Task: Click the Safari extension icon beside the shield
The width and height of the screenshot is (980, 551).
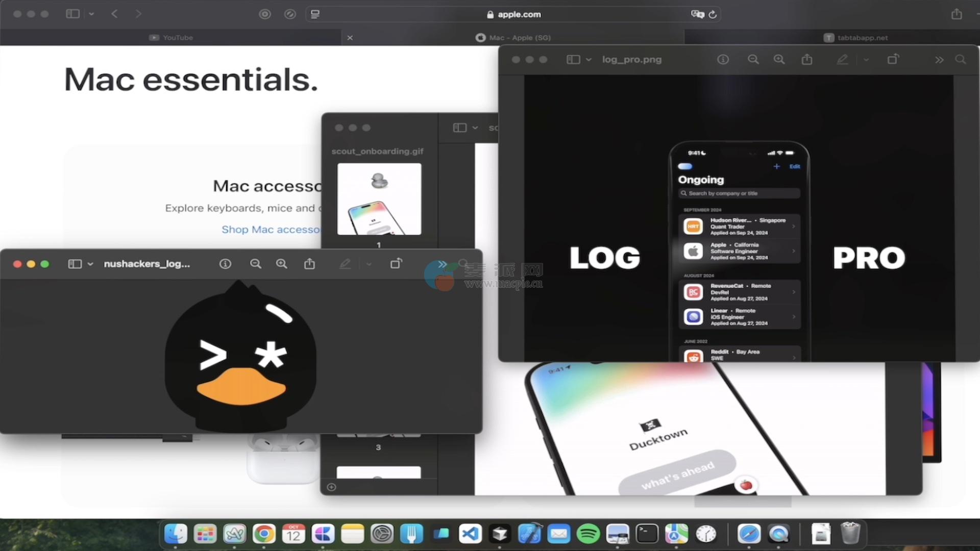Action: pos(290,14)
